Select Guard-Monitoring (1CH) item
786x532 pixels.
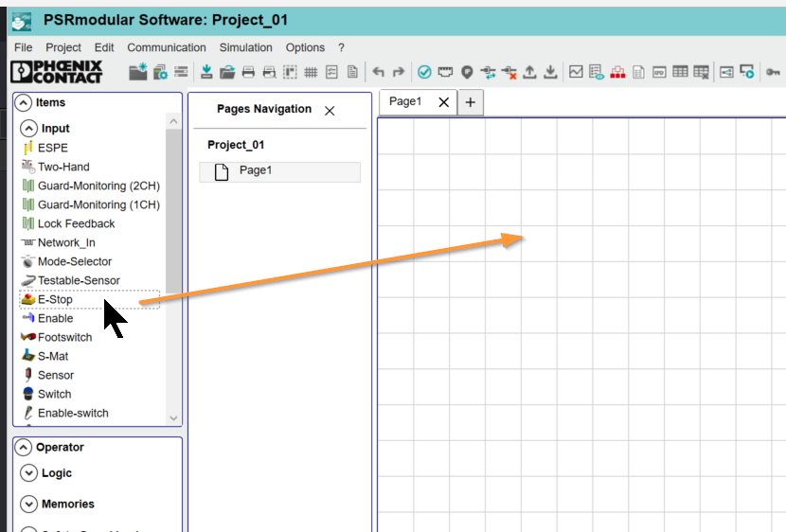click(91, 204)
